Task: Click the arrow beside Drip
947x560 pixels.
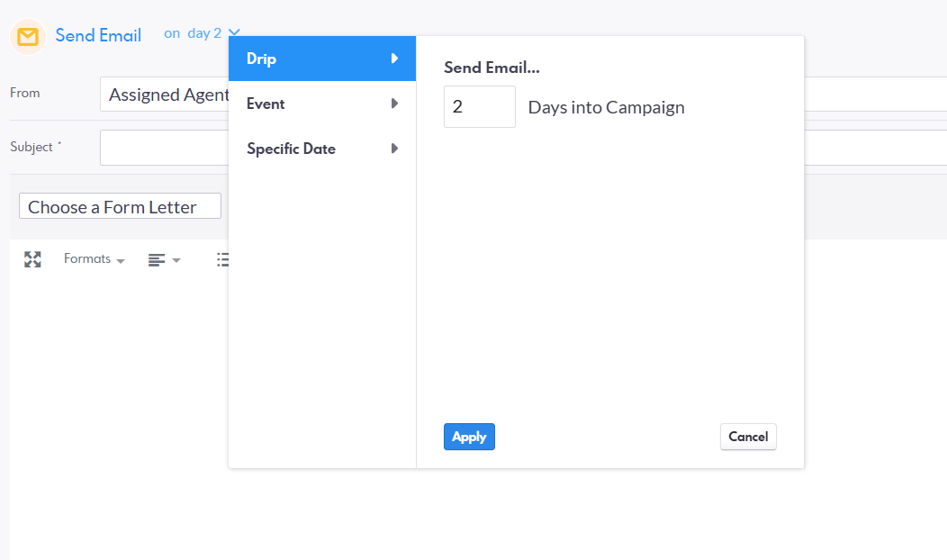Action: click(x=394, y=59)
